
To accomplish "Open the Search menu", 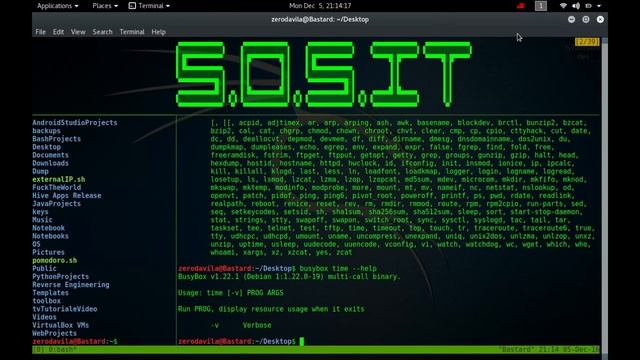I will tap(102, 32).
